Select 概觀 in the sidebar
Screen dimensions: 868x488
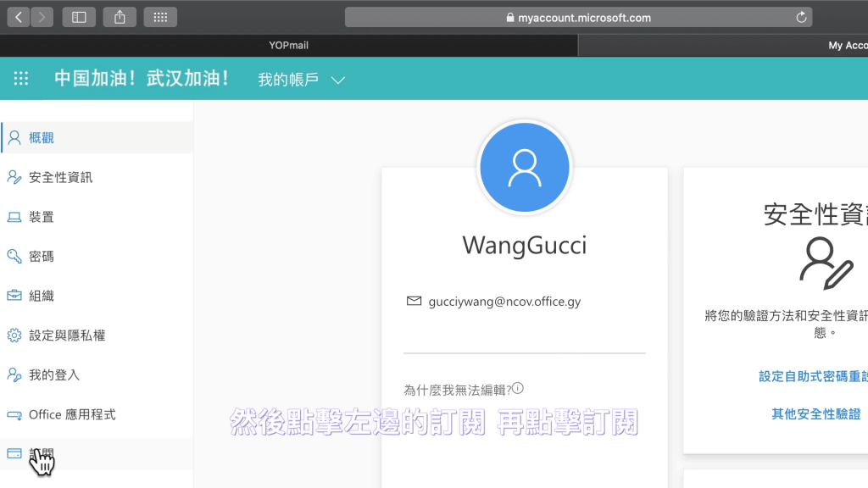[x=97, y=138]
